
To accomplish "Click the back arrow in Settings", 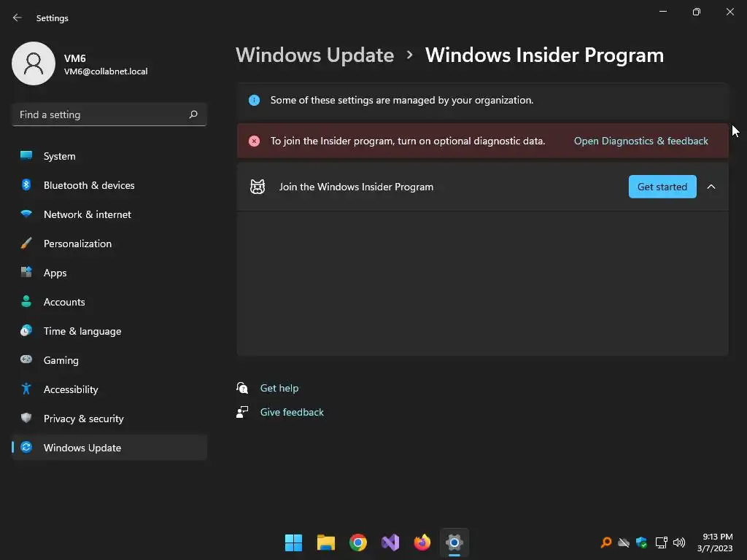I will (18, 17).
